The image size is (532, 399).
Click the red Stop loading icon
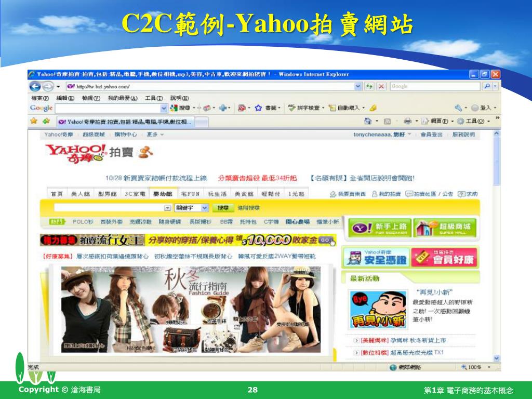pos(381,87)
